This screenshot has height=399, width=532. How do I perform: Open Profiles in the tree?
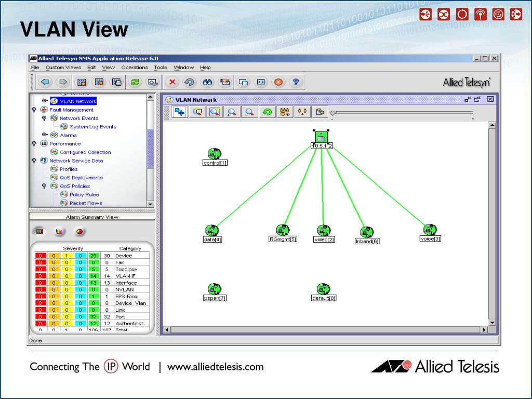[x=69, y=169]
